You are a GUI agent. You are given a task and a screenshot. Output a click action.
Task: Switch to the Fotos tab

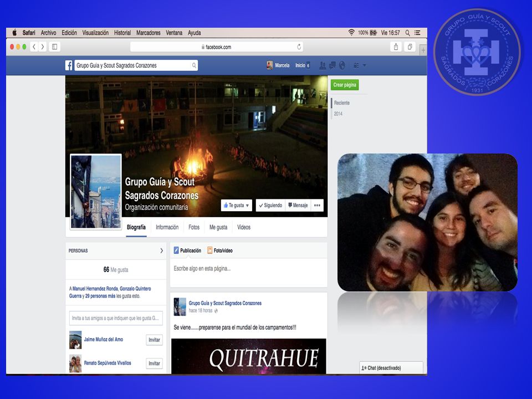pyautogui.click(x=194, y=227)
